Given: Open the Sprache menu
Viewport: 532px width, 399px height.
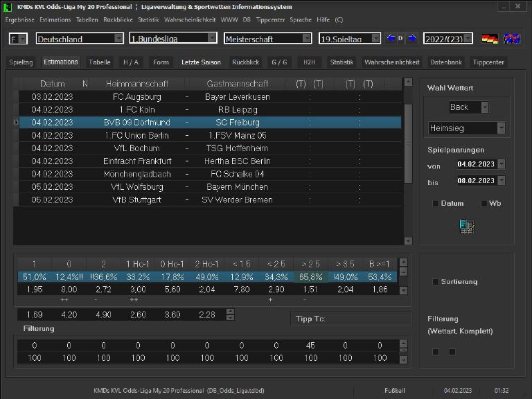Looking at the screenshot, I should 301,19.
